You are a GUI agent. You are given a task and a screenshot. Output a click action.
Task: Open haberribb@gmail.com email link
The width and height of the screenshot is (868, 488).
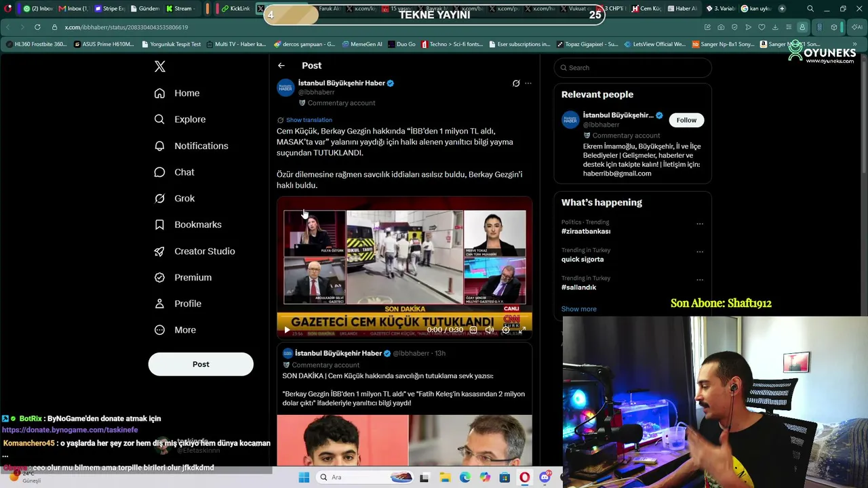[x=617, y=174]
